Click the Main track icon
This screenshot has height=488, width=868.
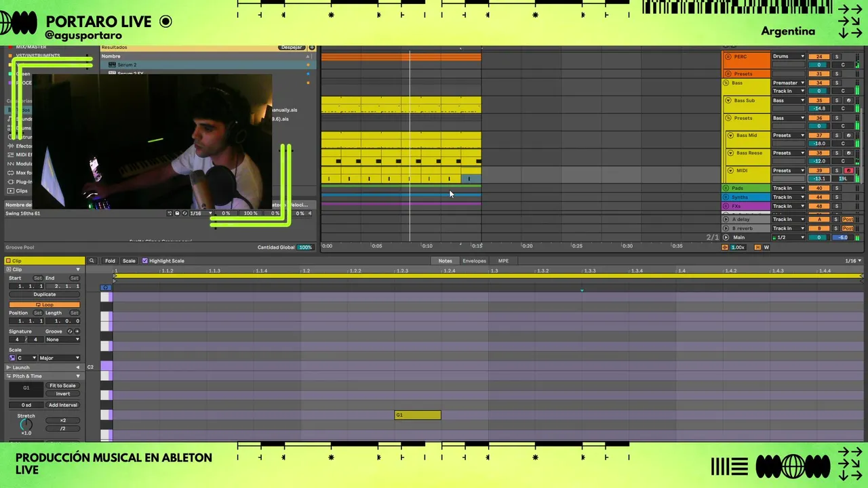click(726, 237)
